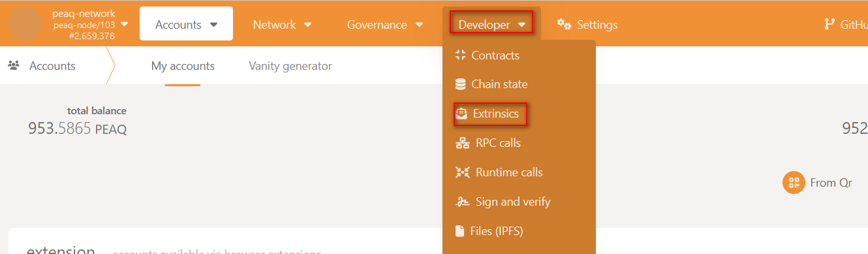Click the peaq-network round logo
This screenshot has width=868, height=254.
[25, 24]
